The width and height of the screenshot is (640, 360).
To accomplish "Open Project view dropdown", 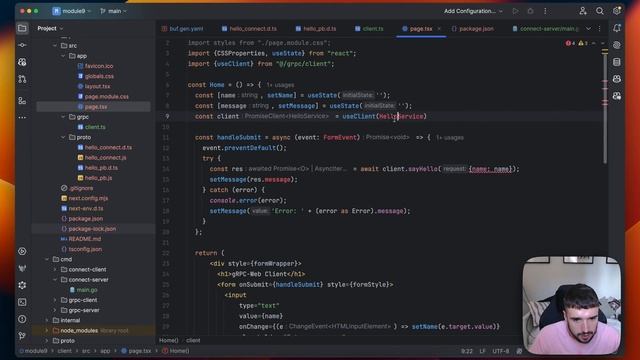I will (50, 28).
